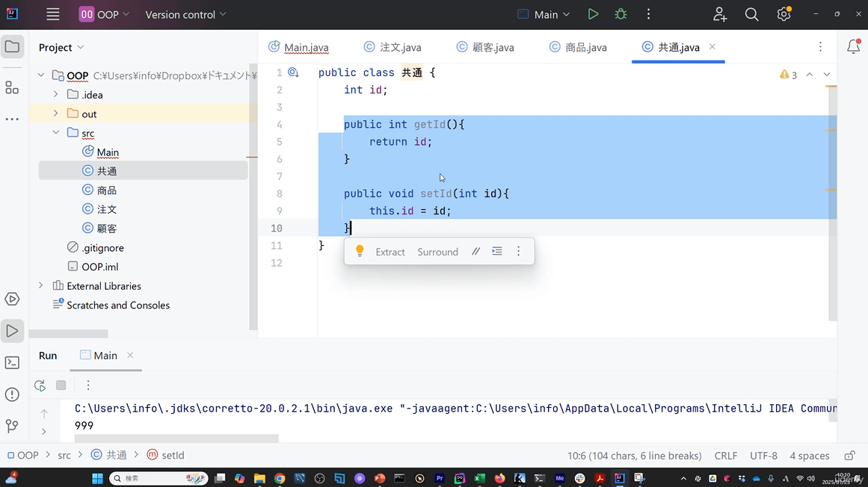Click the taskbar search box
868x487 pixels.
tap(159, 478)
